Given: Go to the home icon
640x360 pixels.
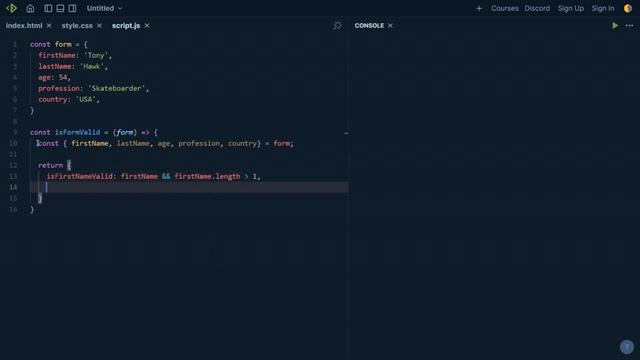Looking at the screenshot, I should click(x=30, y=8).
